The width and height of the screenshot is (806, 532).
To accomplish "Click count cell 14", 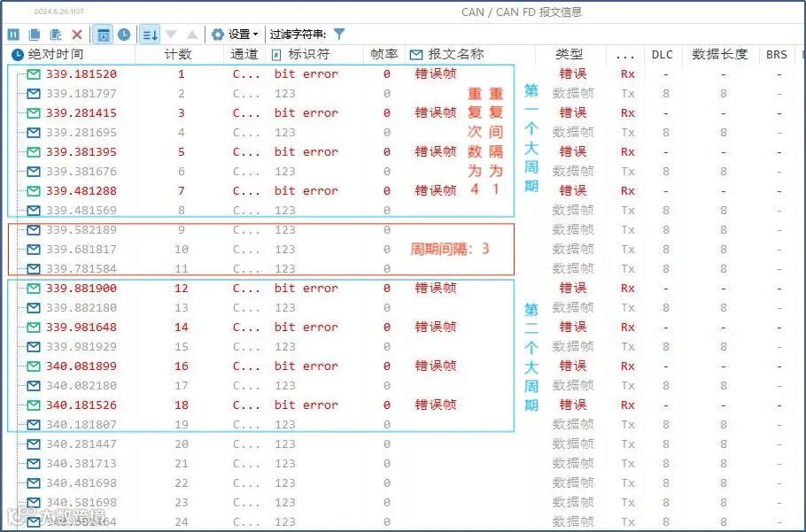I will point(181,328).
